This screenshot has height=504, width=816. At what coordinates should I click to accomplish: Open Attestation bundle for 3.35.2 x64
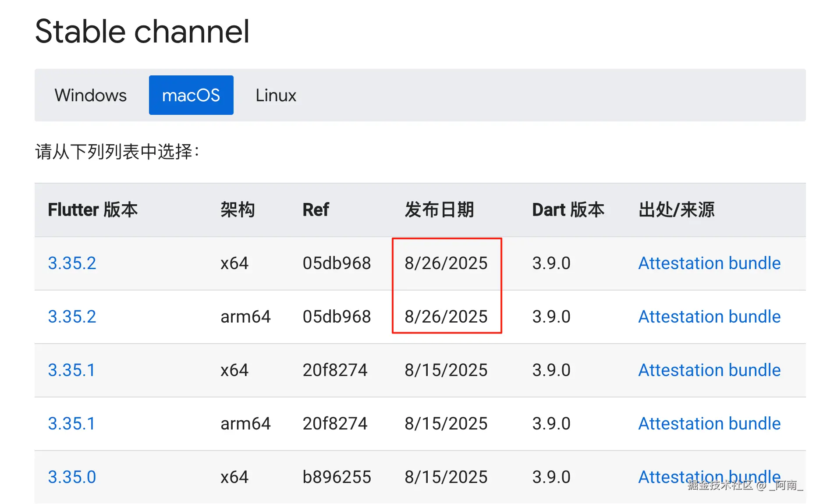point(709,263)
